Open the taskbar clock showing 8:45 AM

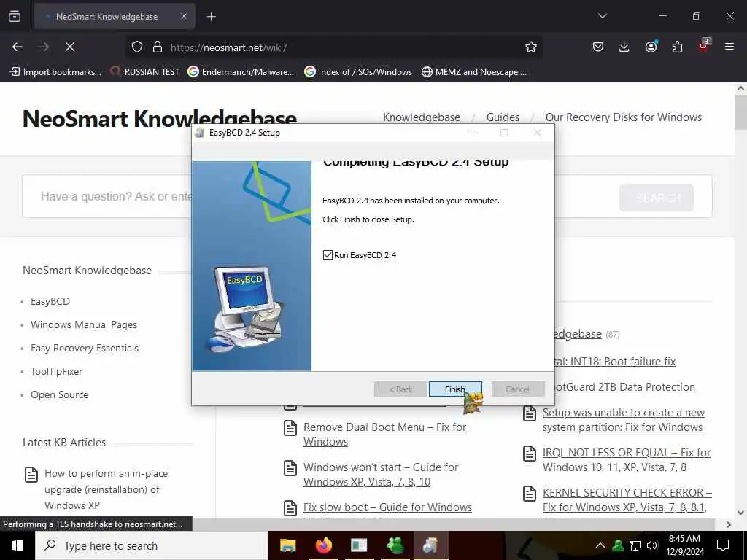click(686, 545)
